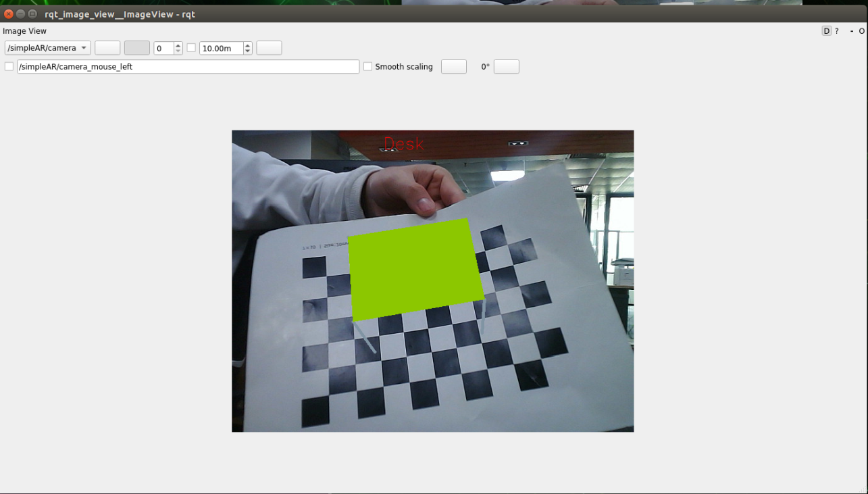Screen dimensions: 868x494
Task: Click the 0° rotation label
Action: 485,67
